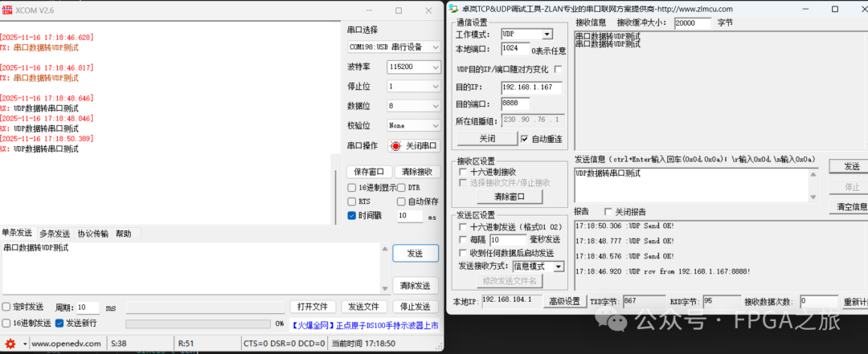
Task: Enable 十六进制接收 checkbox in ZLAN
Action: point(463,172)
